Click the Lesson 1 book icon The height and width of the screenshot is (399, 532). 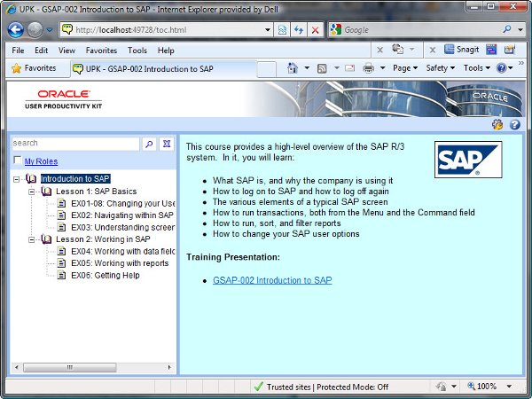pos(46,192)
